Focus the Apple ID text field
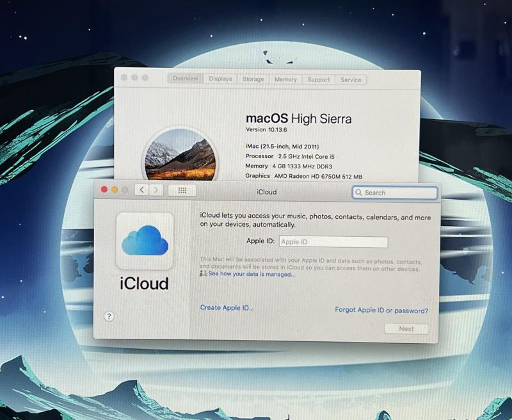This screenshot has width=512, height=420. [x=333, y=242]
